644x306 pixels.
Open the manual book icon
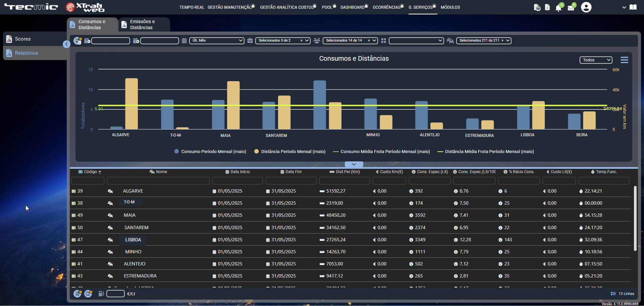(x=633, y=7)
